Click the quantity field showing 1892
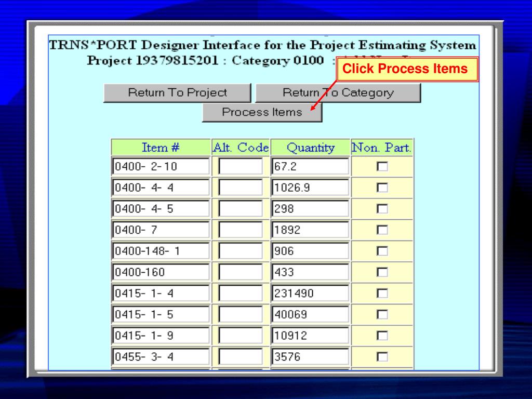Screen dimensions: 532x399 (x=310, y=230)
